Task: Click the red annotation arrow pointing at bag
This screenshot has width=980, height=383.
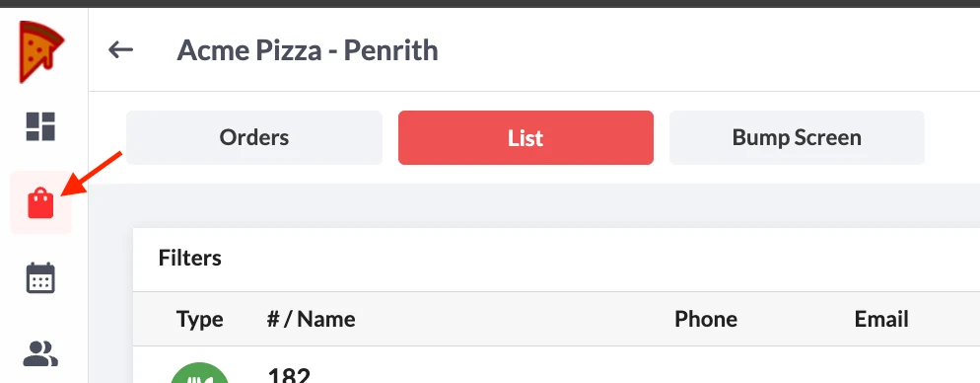Action: point(94,174)
